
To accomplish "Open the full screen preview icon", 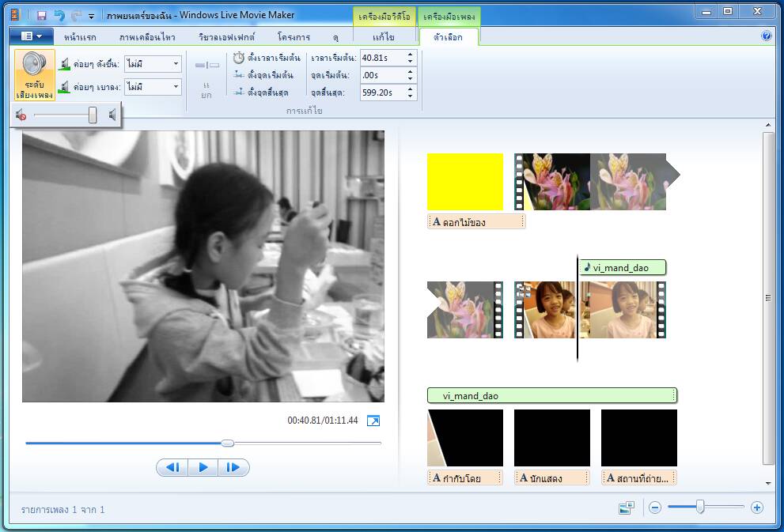I will coord(374,421).
